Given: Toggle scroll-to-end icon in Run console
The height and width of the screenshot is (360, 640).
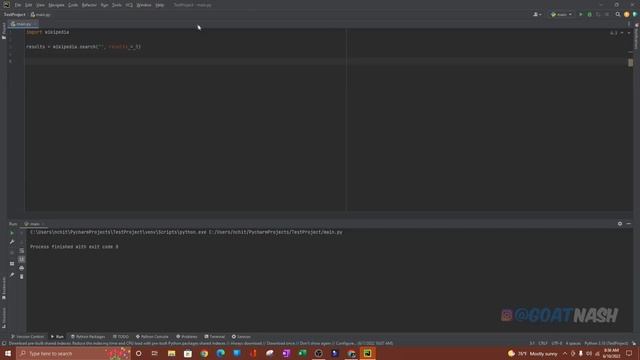Looking at the screenshot, I should click(x=22, y=259).
